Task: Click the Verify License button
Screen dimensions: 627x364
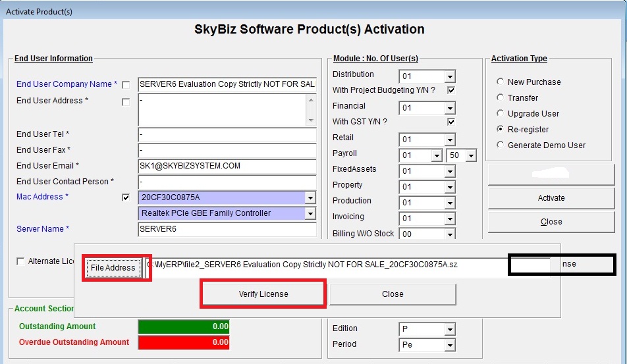Action: [x=263, y=294]
